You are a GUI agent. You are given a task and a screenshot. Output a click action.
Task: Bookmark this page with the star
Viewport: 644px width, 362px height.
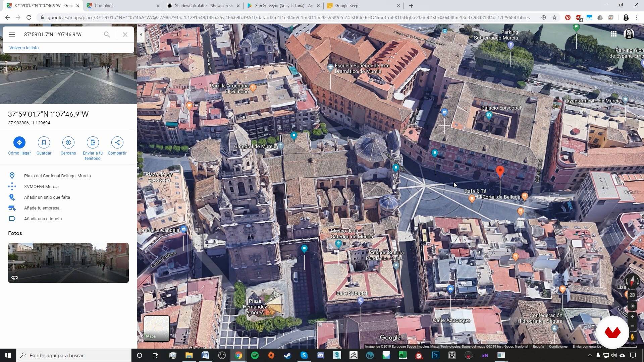[x=554, y=17]
